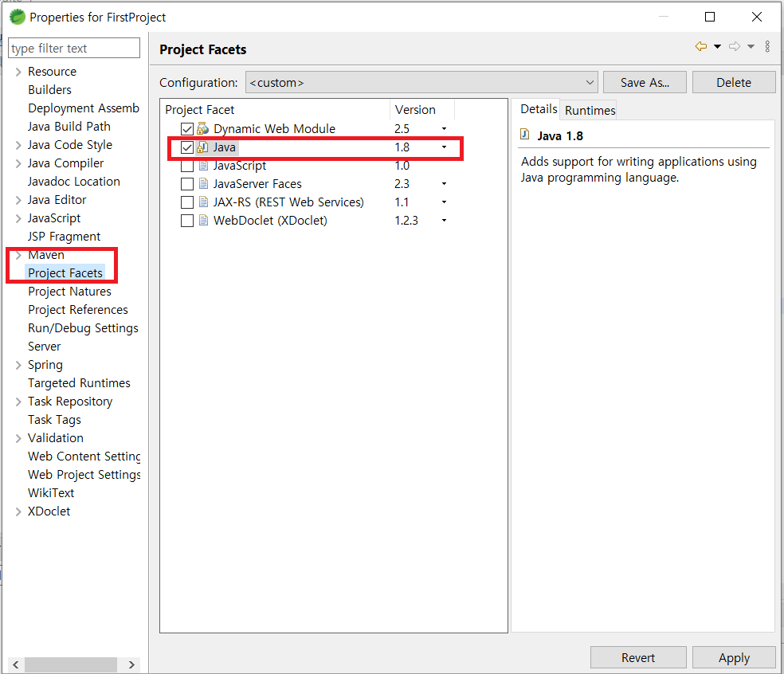The width and height of the screenshot is (784, 674).
Task: Open the Java 1.8 version dropdown
Action: click(444, 147)
